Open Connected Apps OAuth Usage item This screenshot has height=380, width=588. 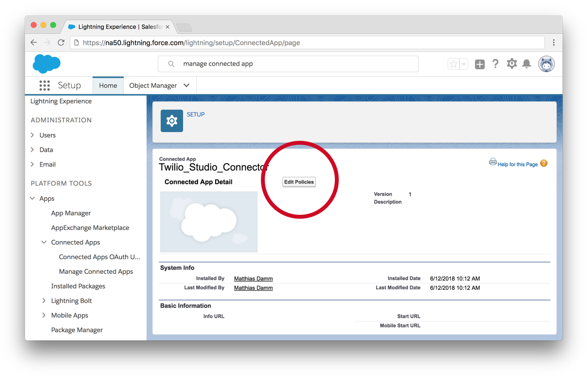99,257
